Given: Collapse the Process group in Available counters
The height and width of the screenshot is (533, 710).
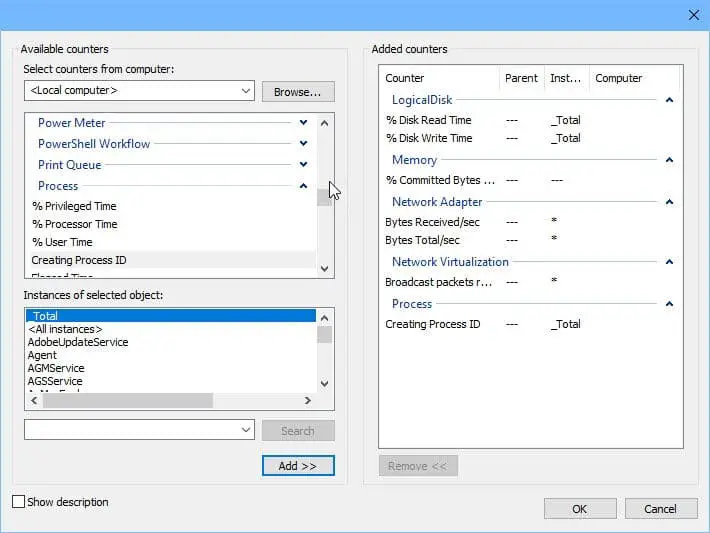Looking at the screenshot, I should (303, 186).
